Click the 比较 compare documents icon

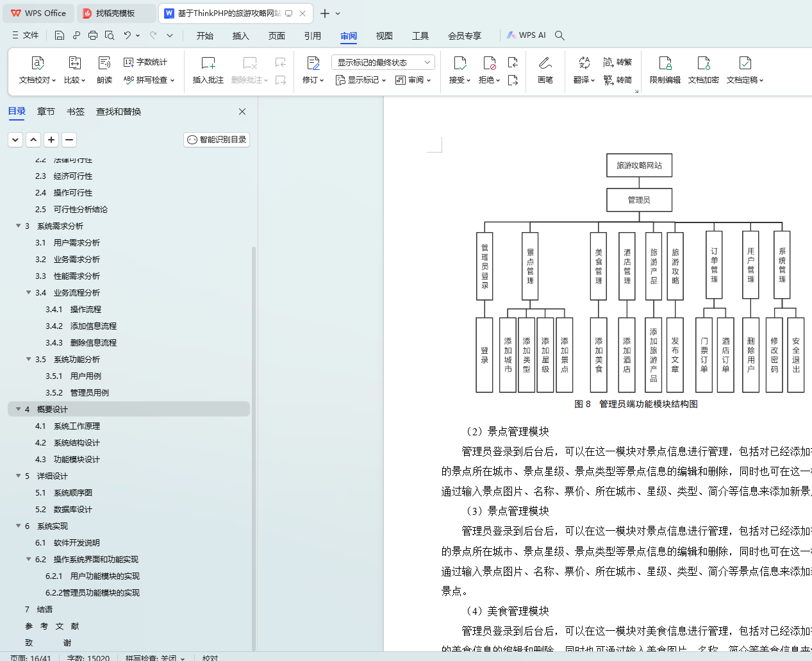74,63
